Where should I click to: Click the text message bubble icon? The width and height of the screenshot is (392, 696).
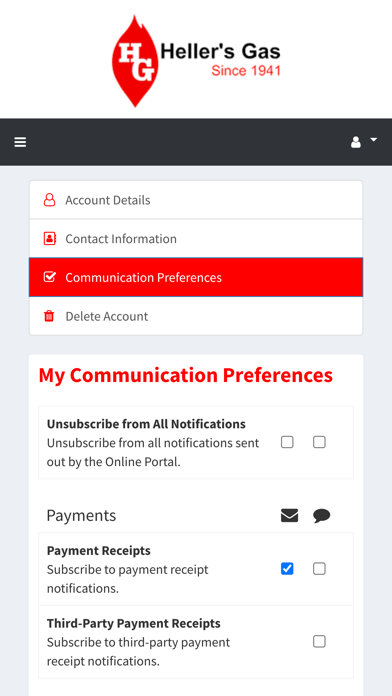click(x=321, y=516)
